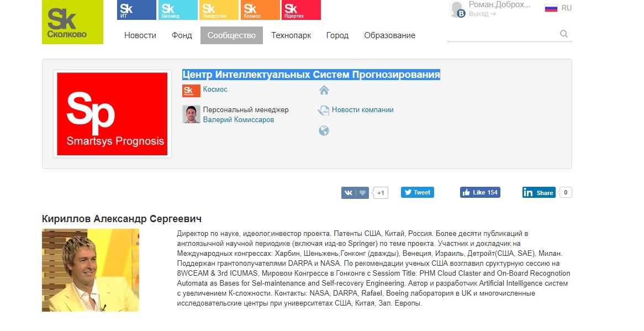The image size is (644, 331).
Task: Toggle the VK like heart button
Action: point(363,192)
